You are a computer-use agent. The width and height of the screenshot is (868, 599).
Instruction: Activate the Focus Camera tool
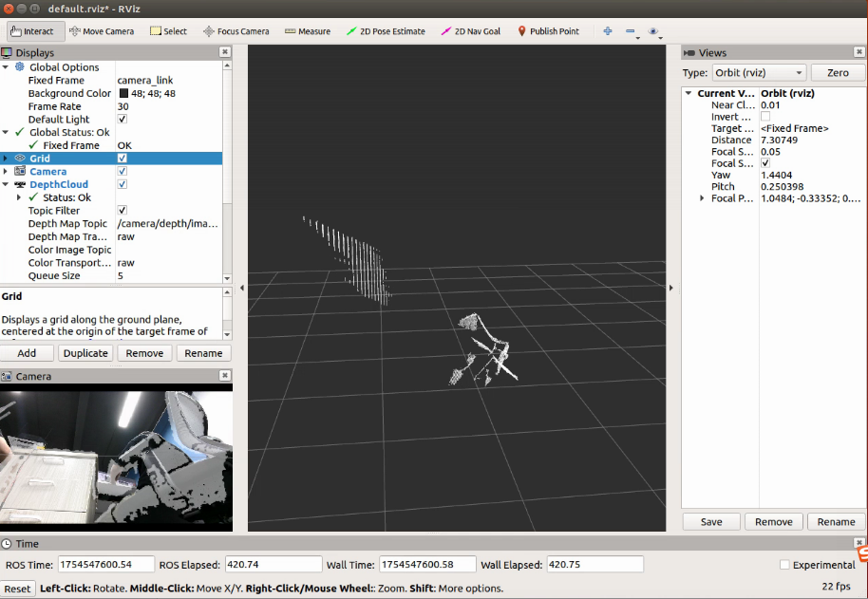236,31
